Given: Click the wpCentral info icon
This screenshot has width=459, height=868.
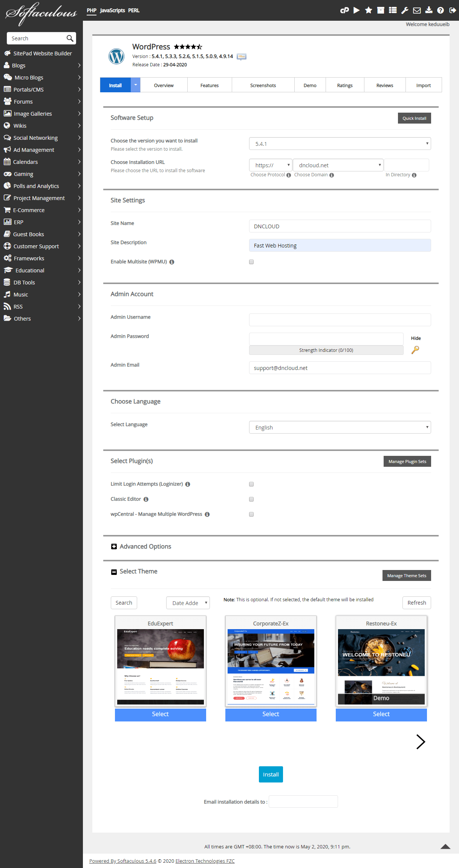Looking at the screenshot, I should pyautogui.click(x=207, y=514).
